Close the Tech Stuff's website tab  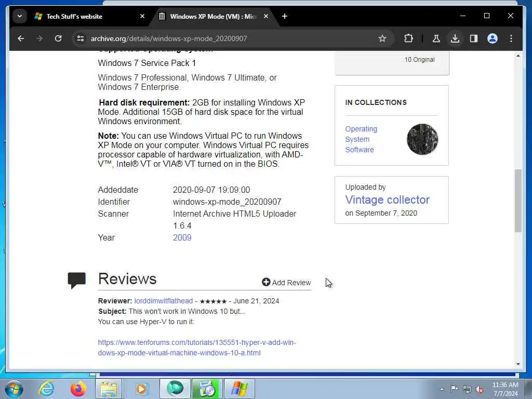(142, 16)
